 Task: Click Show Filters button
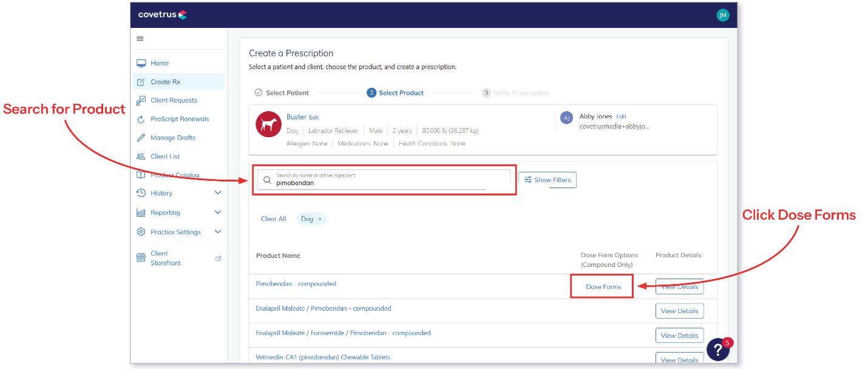point(547,180)
